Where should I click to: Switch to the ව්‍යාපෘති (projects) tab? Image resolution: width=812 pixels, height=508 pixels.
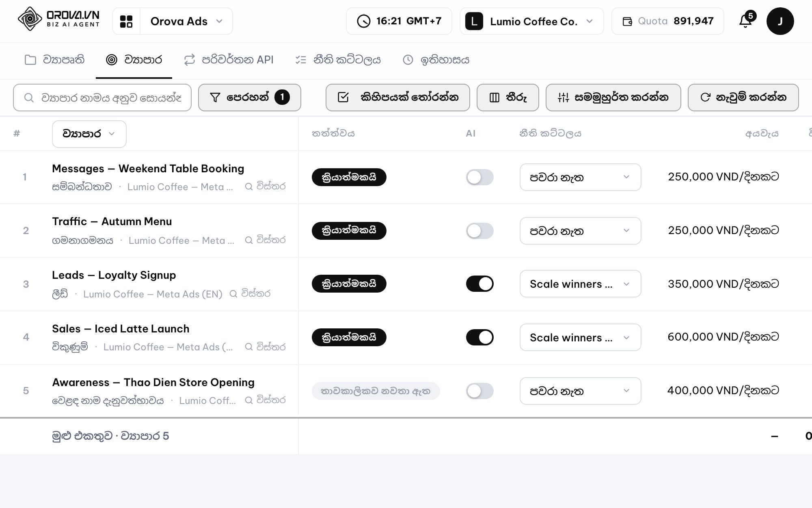(54, 60)
